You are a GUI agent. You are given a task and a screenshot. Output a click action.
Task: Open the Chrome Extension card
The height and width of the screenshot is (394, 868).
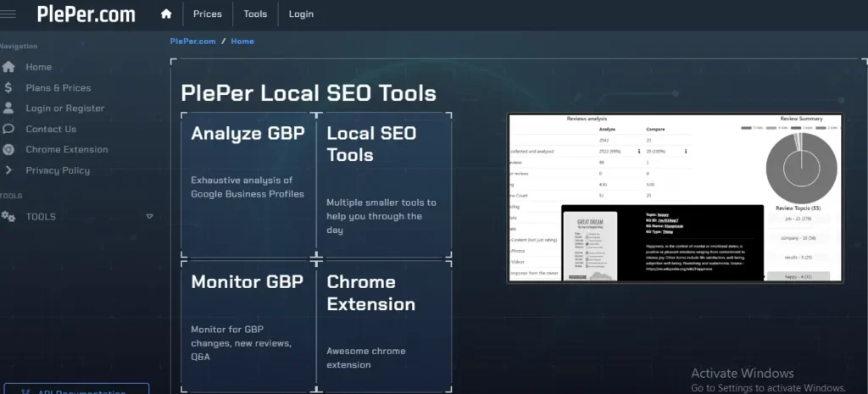pos(384,326)
